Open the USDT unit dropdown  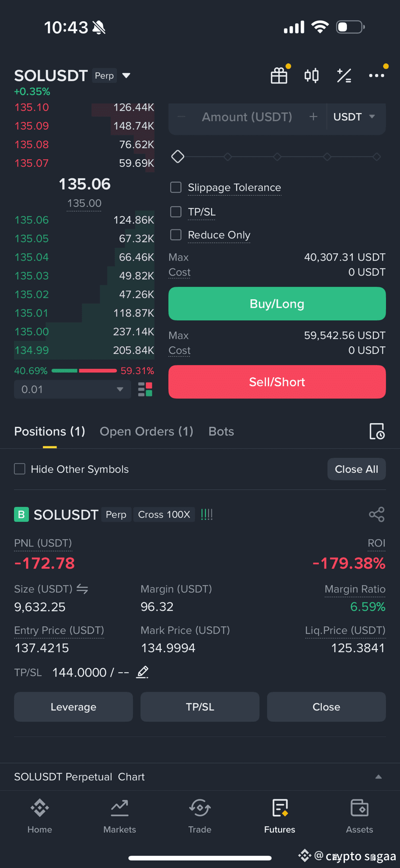coord(355,117)
